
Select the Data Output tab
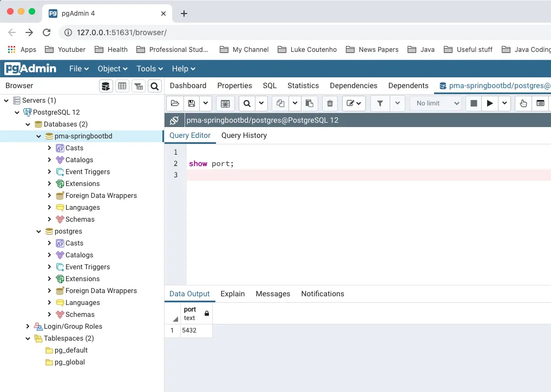tap(189, 294)
